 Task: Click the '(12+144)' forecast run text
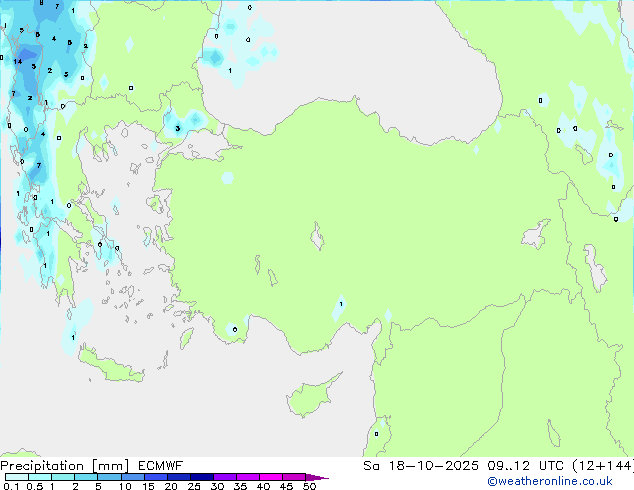tap(602, 466)
